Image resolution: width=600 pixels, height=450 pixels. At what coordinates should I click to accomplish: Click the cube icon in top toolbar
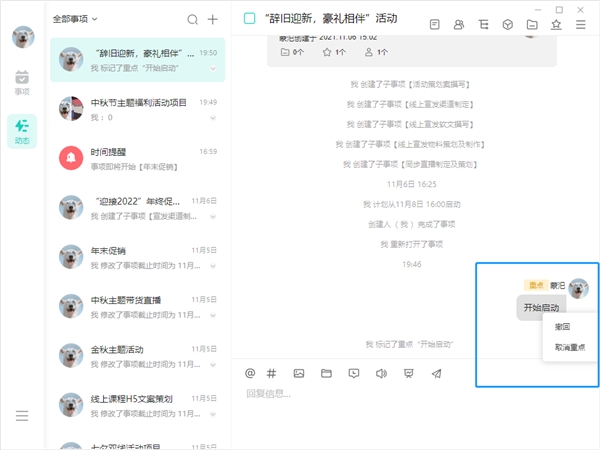[507, 25]
